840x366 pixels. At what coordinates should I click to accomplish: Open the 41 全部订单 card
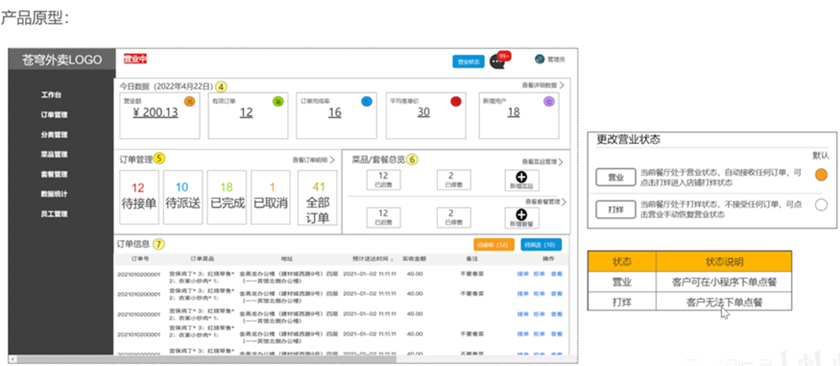[318, 197]
